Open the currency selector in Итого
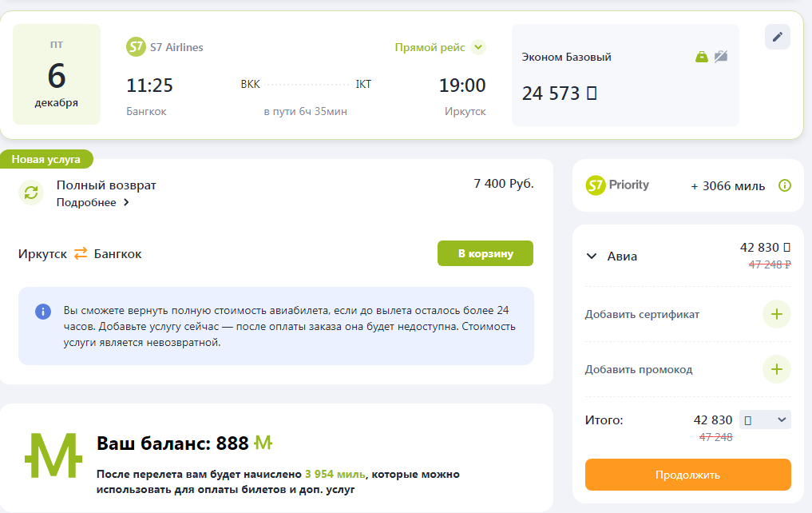Screen dimensions: 812x513 [764, 420]
